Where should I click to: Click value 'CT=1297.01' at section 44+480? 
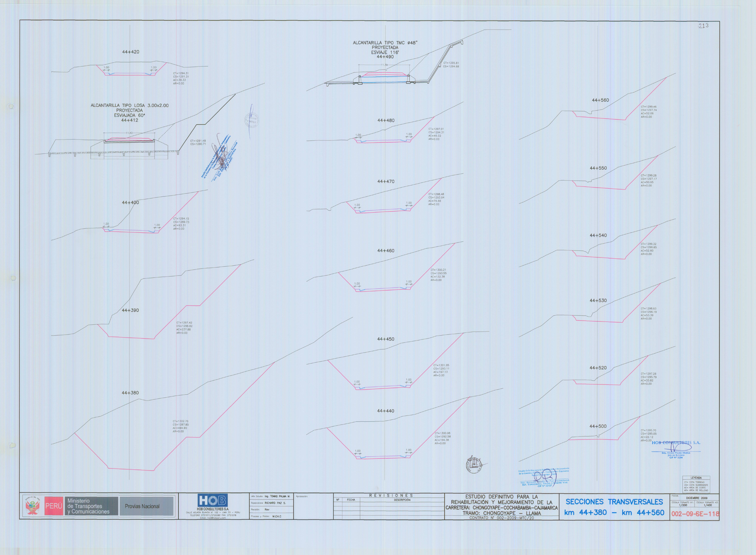(436, 129)
